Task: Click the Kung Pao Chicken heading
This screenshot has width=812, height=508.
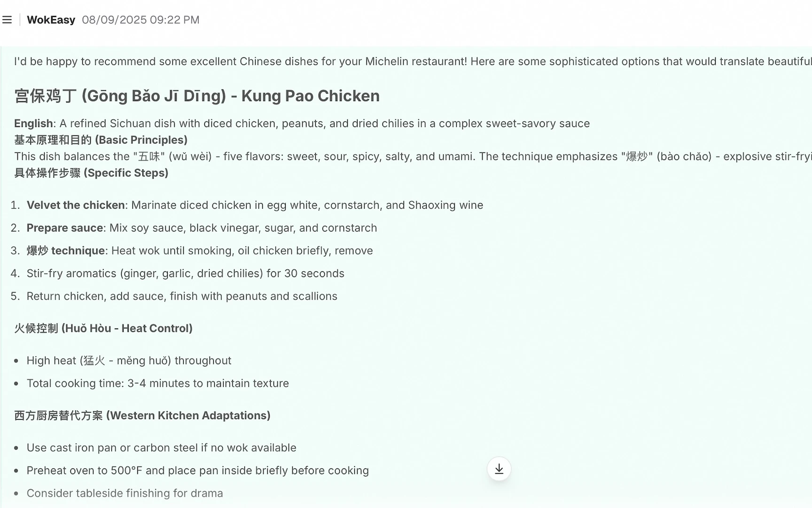Action: coord(197,96)
